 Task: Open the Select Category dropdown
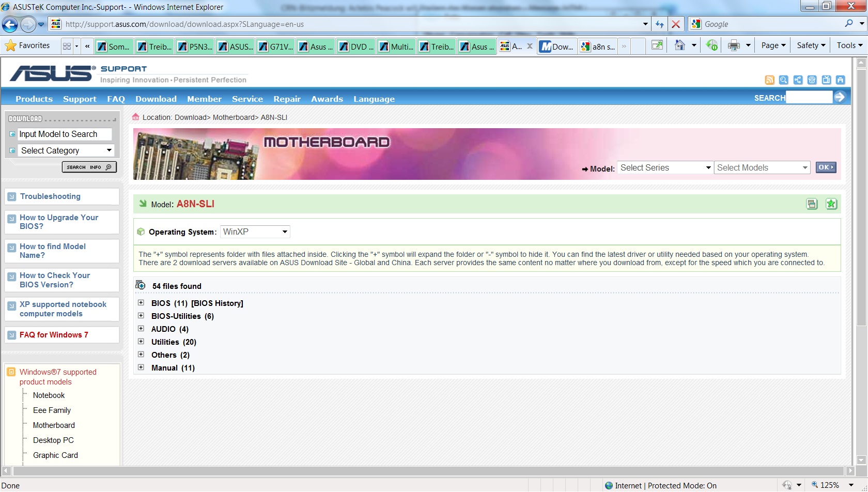(x=66, y=150)
